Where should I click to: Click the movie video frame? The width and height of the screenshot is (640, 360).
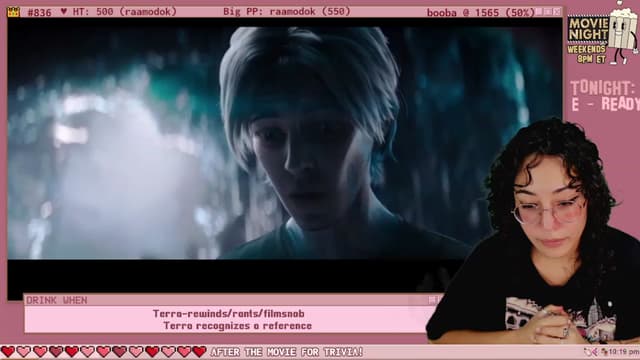pos(285,143)
